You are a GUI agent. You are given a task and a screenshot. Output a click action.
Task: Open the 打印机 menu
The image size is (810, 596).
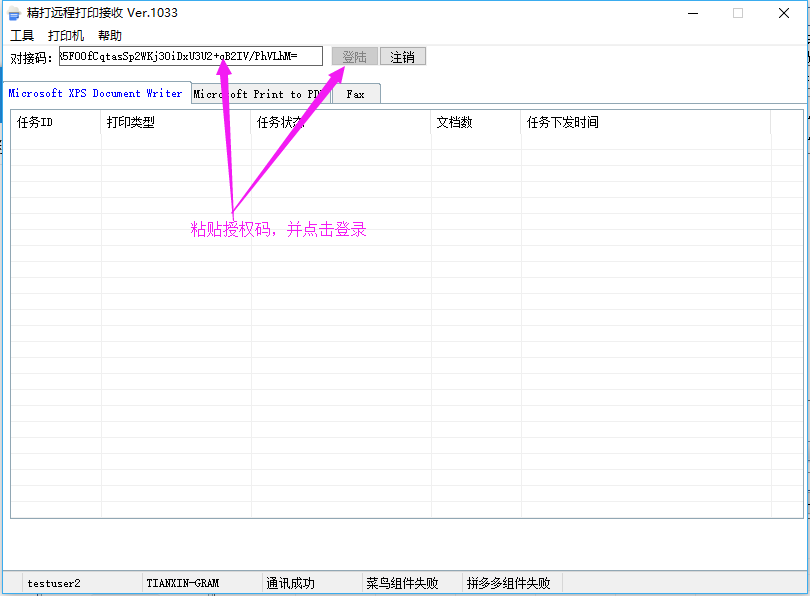click(66, 35)
